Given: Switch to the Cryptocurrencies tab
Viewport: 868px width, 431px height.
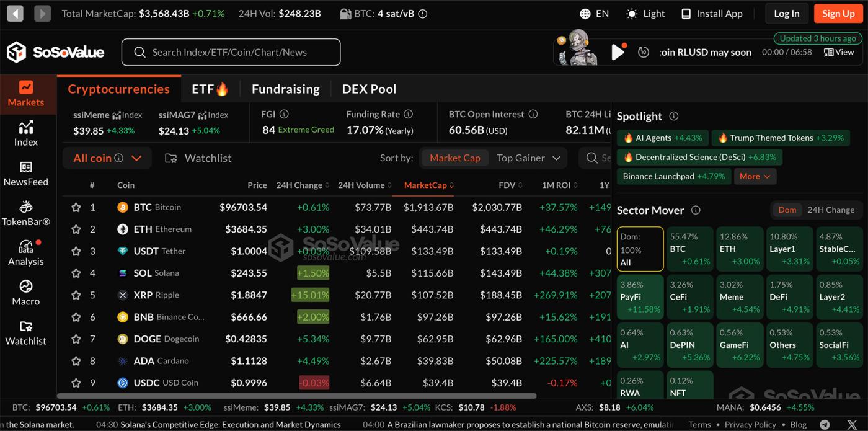Looking at the screenshot, I should tap(118, 89).
